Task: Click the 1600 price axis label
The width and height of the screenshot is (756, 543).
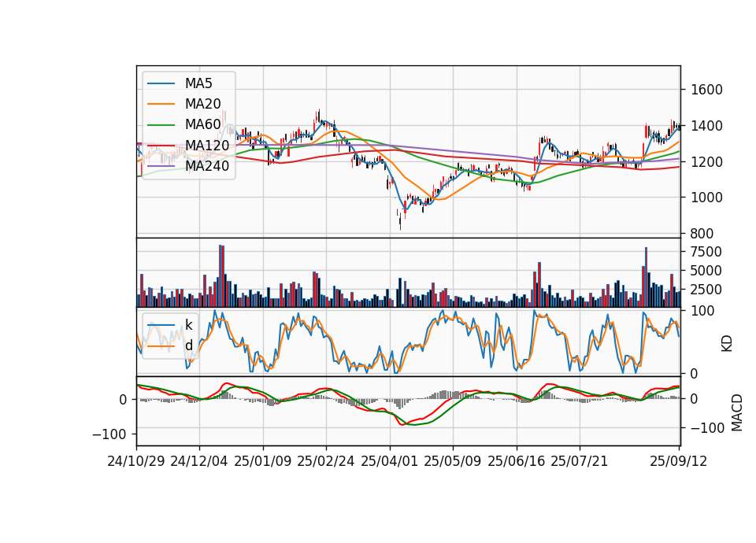Action: point(706,90)
